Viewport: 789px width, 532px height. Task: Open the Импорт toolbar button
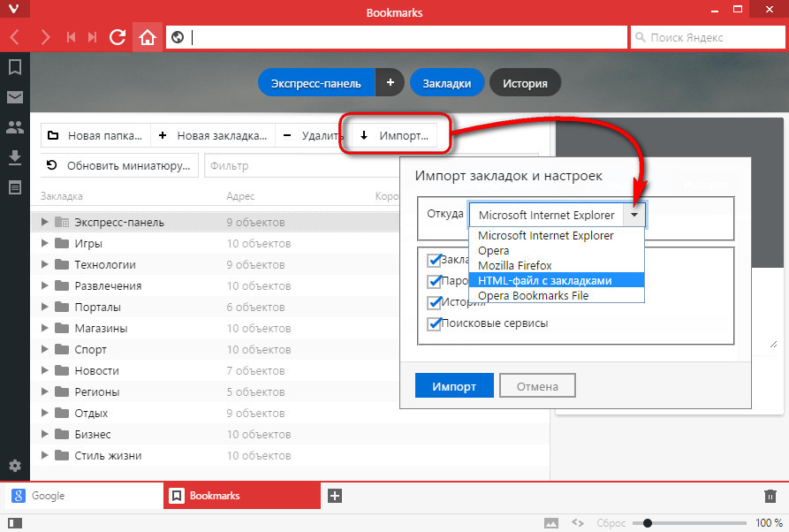click(394, 135)
